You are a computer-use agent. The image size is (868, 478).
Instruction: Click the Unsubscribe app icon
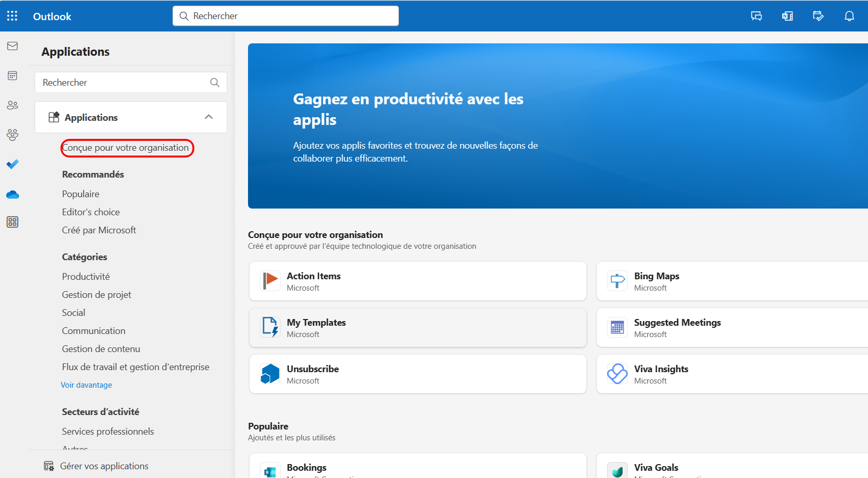click(x=270, y=374)
